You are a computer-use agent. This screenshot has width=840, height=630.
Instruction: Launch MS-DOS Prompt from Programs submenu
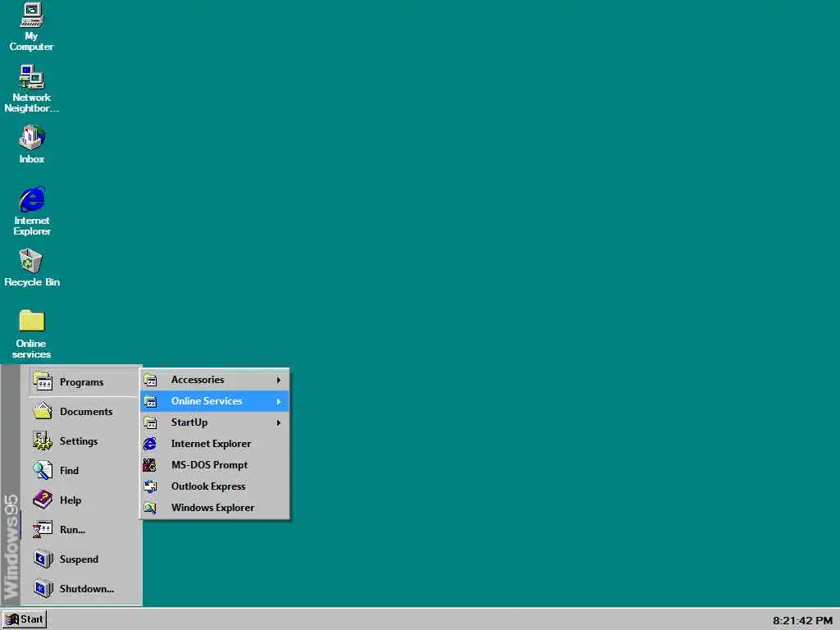coord(214,465)
